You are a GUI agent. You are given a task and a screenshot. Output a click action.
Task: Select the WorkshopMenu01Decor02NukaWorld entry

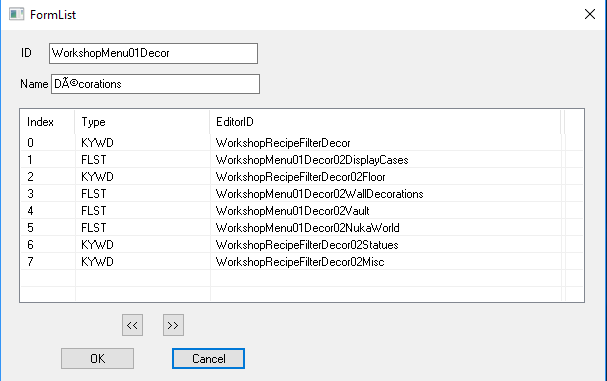click(302, 228)
